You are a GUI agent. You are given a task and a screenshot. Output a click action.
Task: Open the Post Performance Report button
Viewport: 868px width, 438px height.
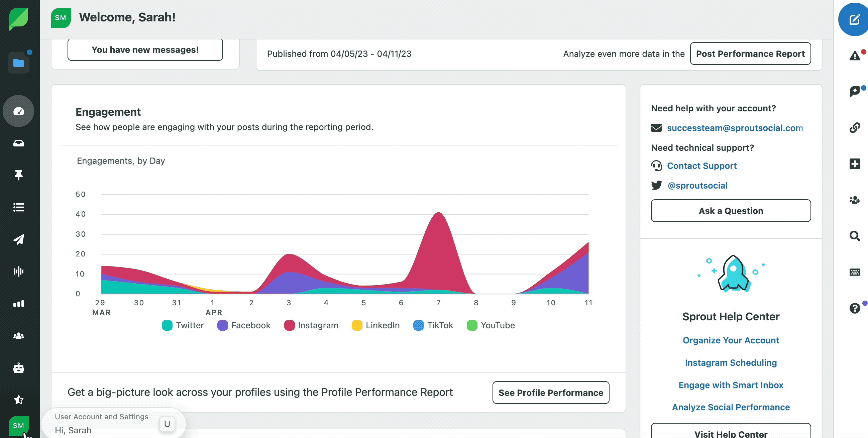tap(750, 53)
